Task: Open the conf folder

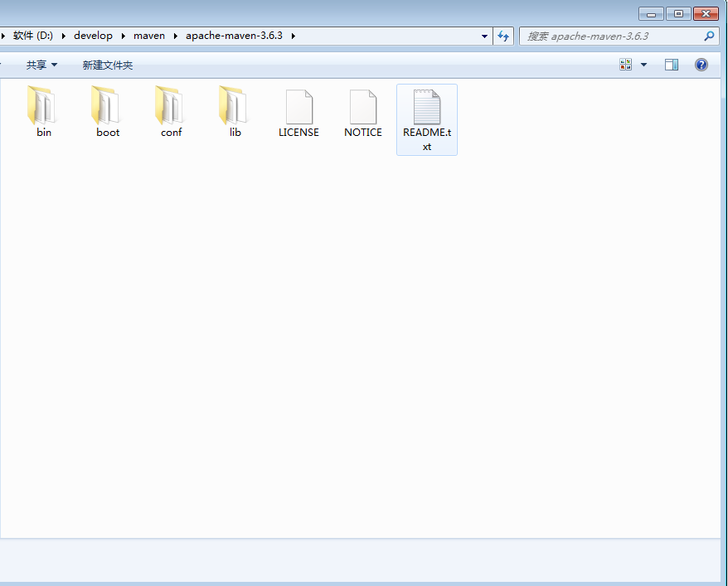Action: (x=172, y=112)
